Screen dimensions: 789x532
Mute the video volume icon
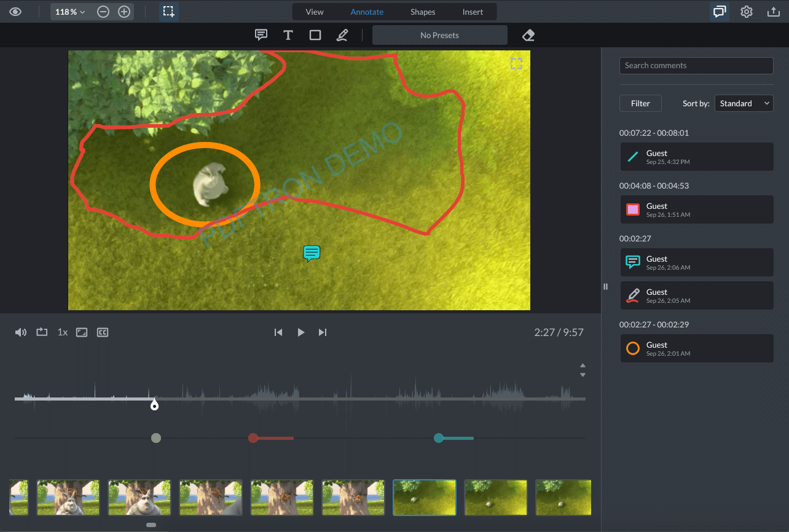click(21, 332)
